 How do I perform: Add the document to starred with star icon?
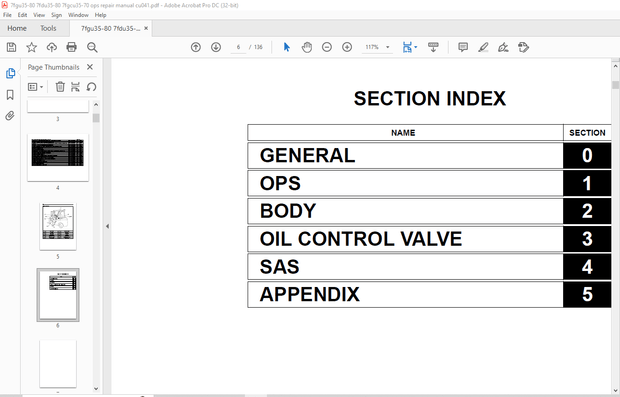click(32, 47)
